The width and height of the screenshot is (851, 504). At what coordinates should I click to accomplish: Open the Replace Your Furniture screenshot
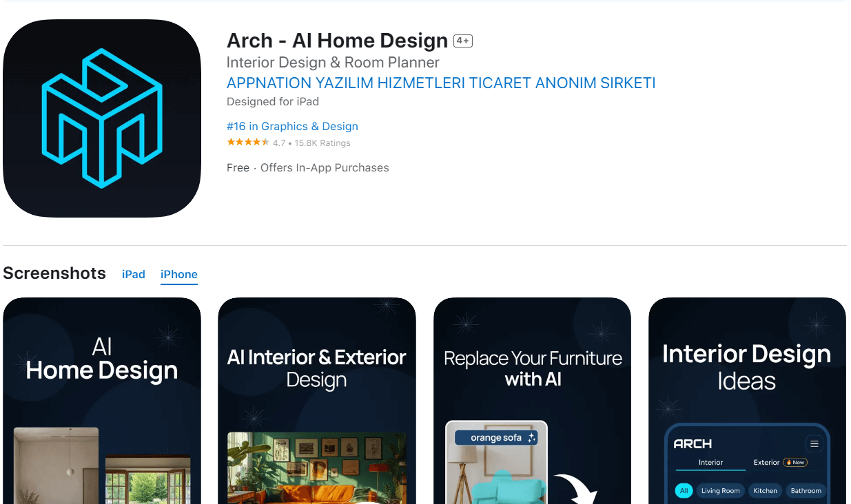click(x=532, y=401)
